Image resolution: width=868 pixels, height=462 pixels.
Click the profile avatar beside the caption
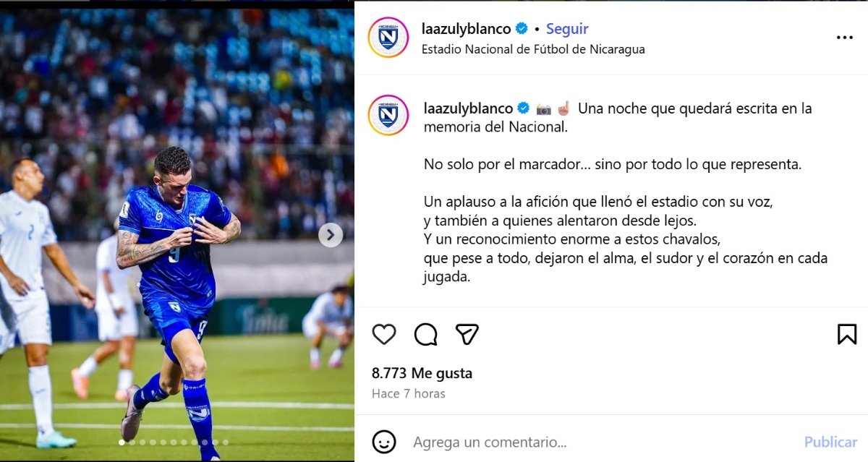coord(388,116)
